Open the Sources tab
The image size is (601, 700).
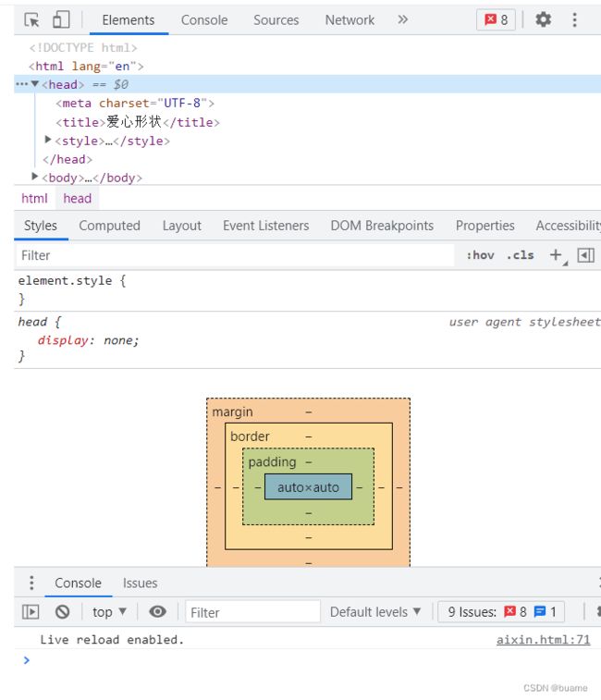[276, 20]
